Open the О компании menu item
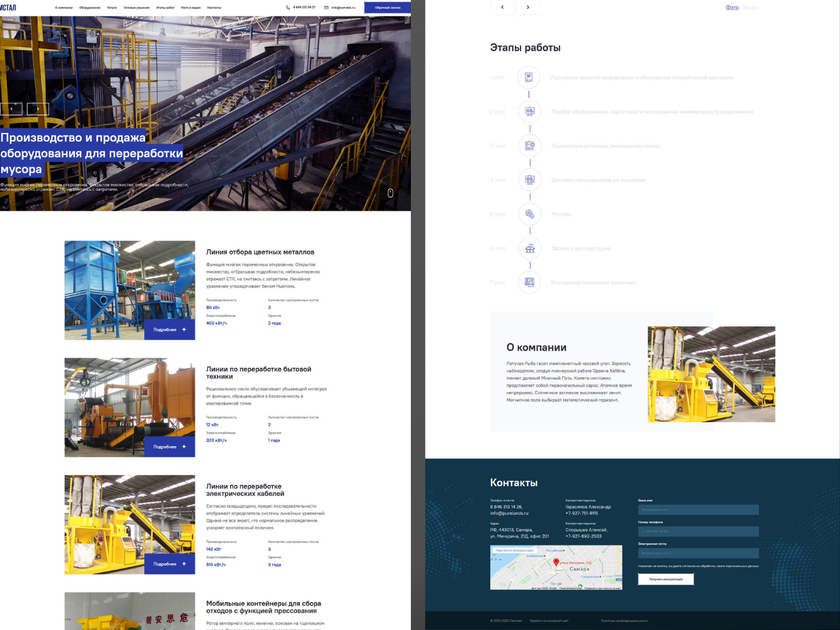Viewport: 840px width, 630px height. tap(64, 8)
